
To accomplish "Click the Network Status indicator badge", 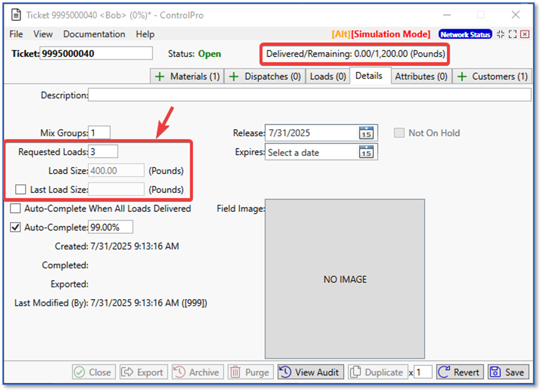I will tap(465, 34).
